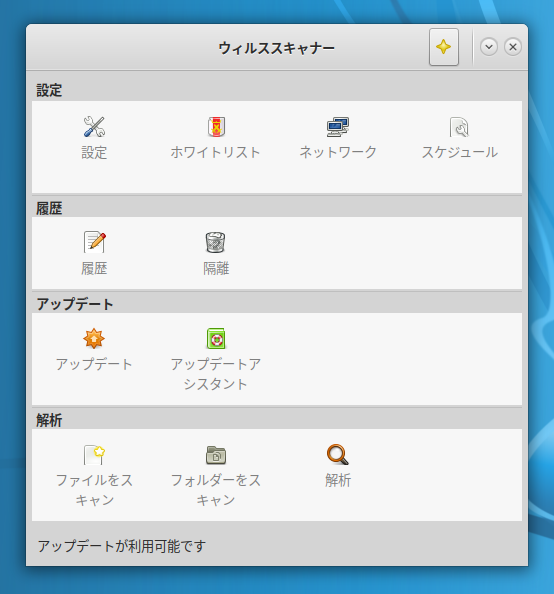Click the アップデート section header
Screen dimensions: 554x594
75,304
